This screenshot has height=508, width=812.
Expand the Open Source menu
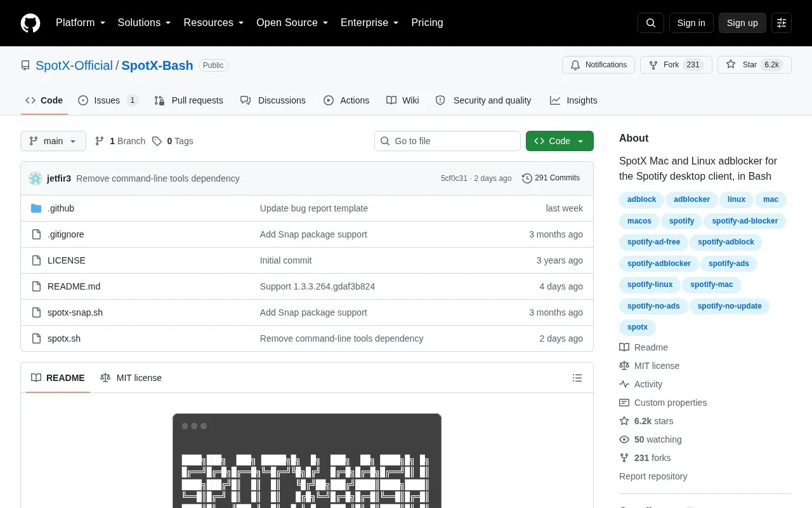pos(292,23)
